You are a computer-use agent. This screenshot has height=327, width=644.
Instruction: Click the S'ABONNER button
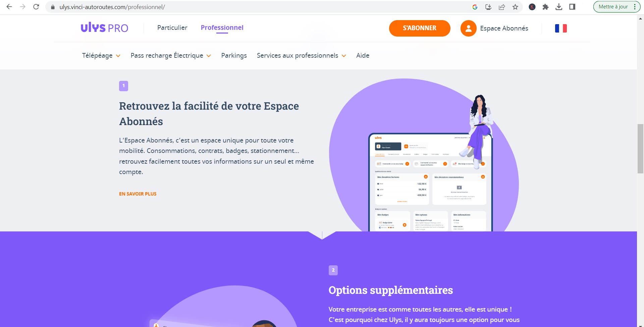tap(420, 28)
